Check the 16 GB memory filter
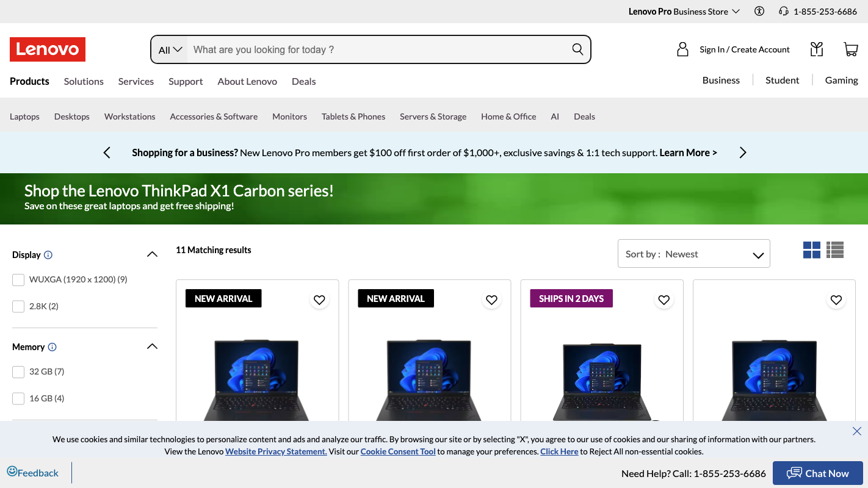This screenshot has width=868, height=488. click(x=18, y=398)
